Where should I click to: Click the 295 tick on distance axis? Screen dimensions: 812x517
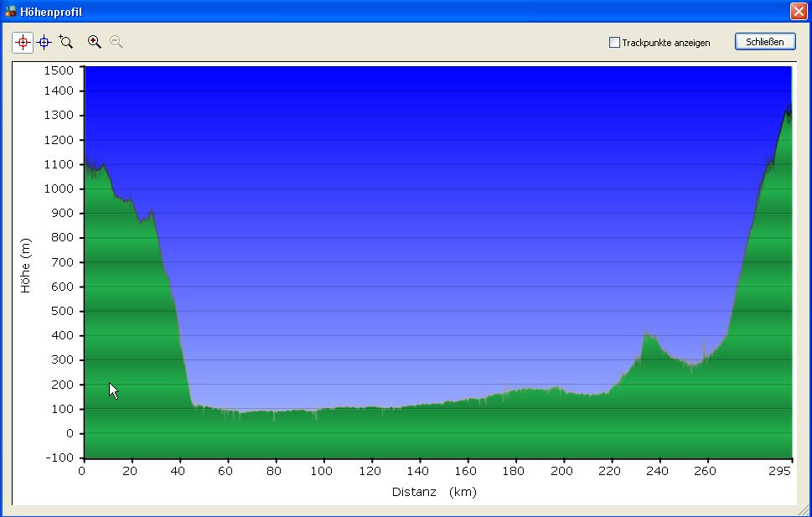[780, 472]
